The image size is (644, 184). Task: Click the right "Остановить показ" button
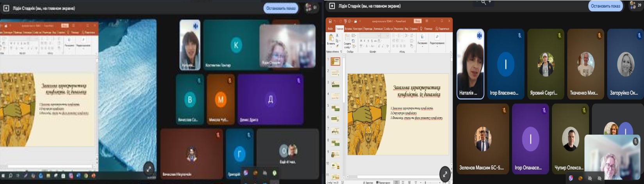click(x=605, y=6)
